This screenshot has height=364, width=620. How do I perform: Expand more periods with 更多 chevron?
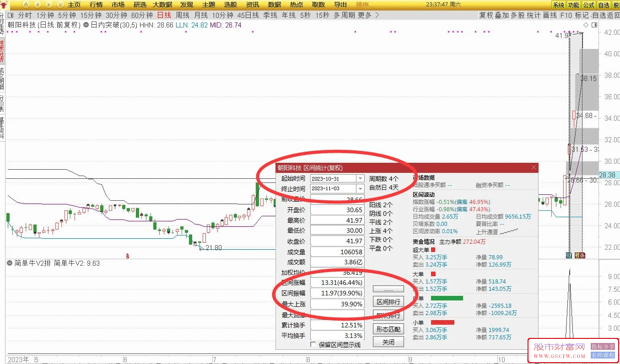(x=377, y=15)
